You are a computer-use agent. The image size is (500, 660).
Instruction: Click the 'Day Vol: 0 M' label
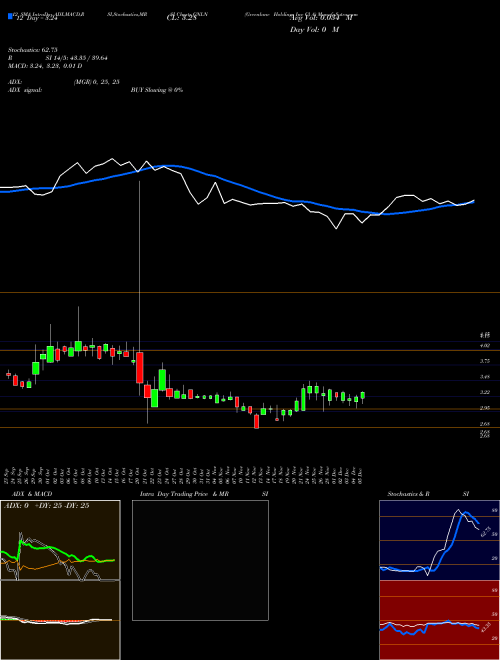[314, 30]
